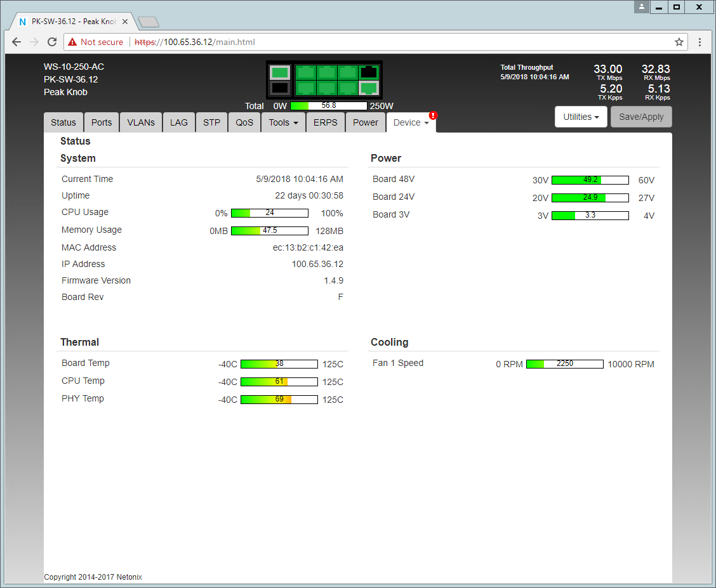Image resolution: width=716 pixels, height=588 pixels.
Task: Bookmark this page with the star icon
Action: [679, 42]
